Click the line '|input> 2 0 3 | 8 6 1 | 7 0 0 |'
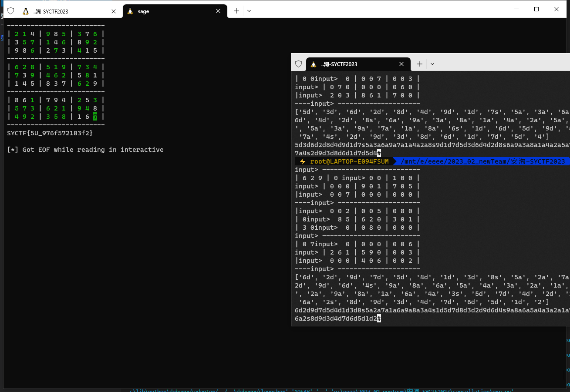The image size is (570, 392). tap(358, 95)
